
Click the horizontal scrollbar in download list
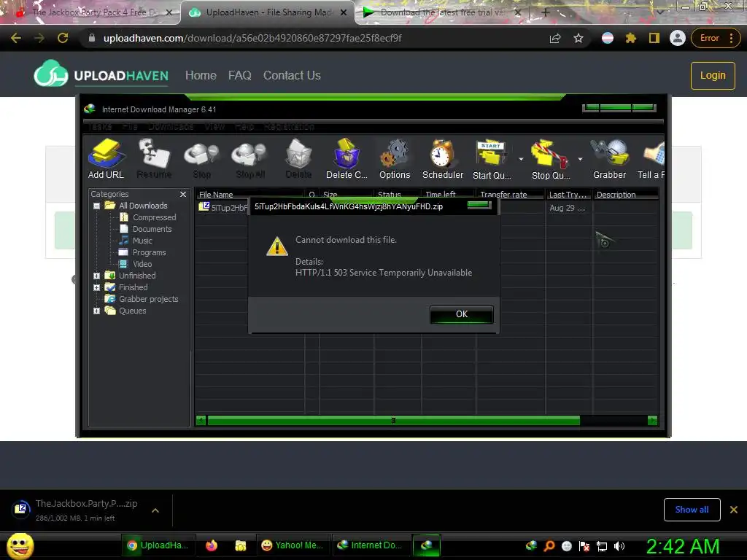click(393, 421)
